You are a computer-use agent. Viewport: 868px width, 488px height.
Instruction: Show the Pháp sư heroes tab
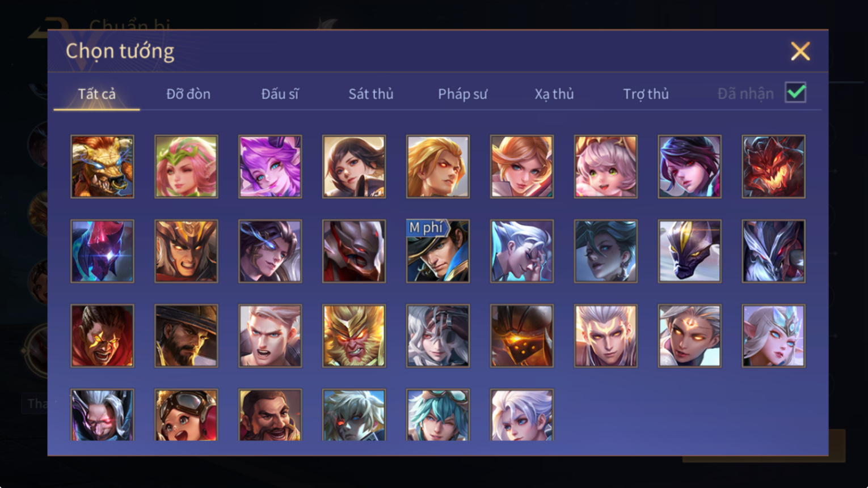pyautogui.click(x=462, y=94)
